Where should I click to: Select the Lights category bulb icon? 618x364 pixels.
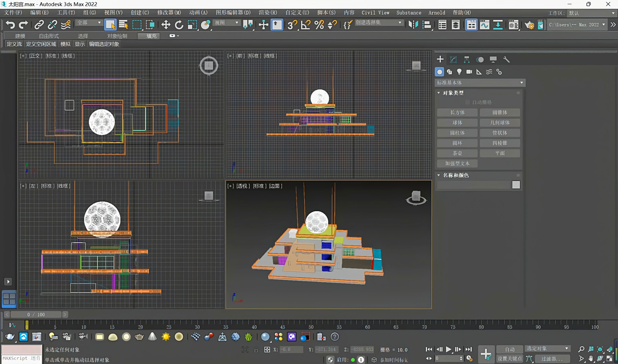(459, 72)
